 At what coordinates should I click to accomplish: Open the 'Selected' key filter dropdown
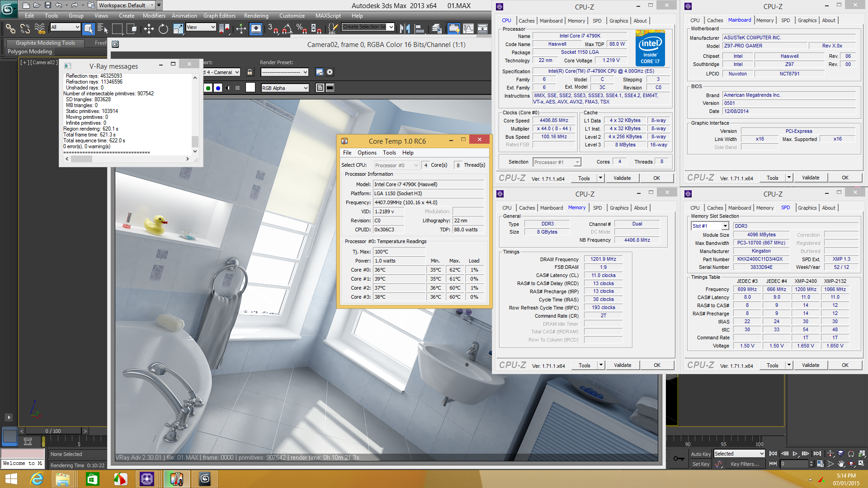(x=739, y=454)
